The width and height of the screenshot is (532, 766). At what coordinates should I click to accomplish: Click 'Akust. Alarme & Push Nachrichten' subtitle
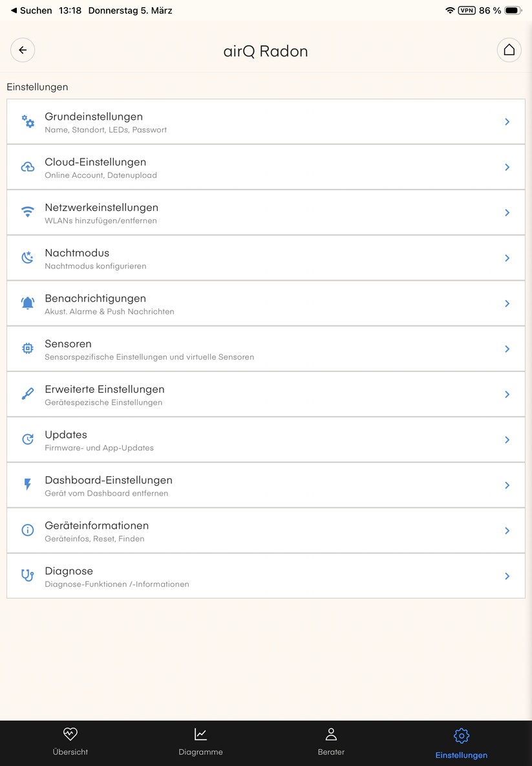pyautogui.click(x=109, y=312)
